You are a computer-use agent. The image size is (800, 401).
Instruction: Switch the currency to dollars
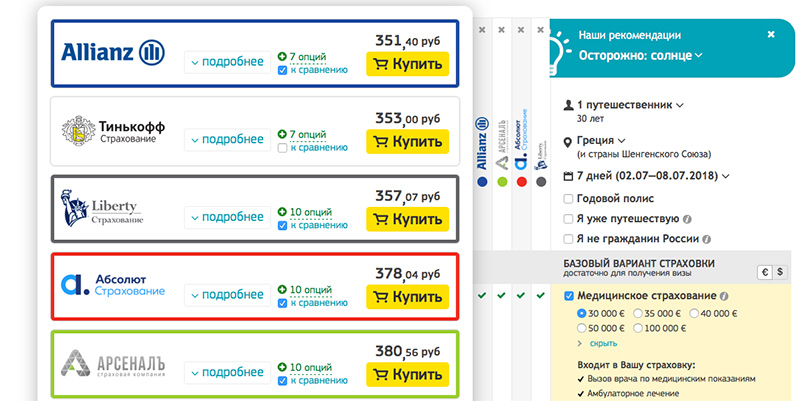click(782, 271)
